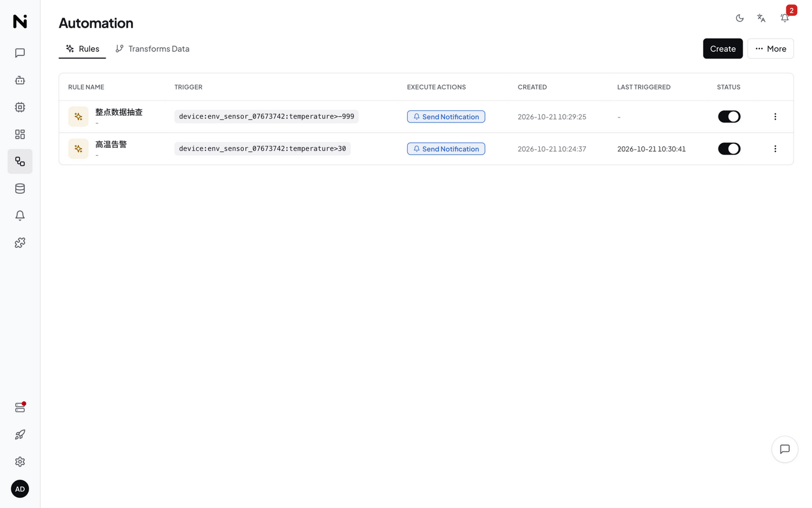Screen dimensions: 812x508
Task: Switch to dark mode moon icon
Action: coord(740,18)
